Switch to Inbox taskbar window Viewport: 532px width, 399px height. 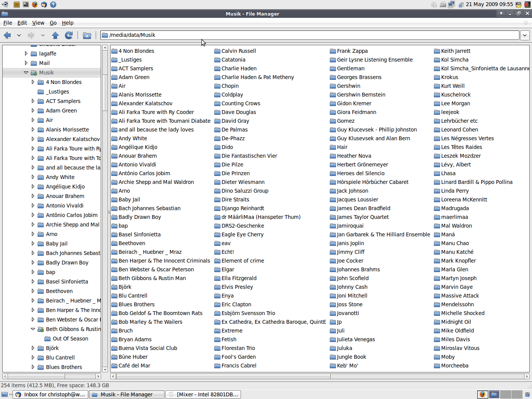(51, 394)
